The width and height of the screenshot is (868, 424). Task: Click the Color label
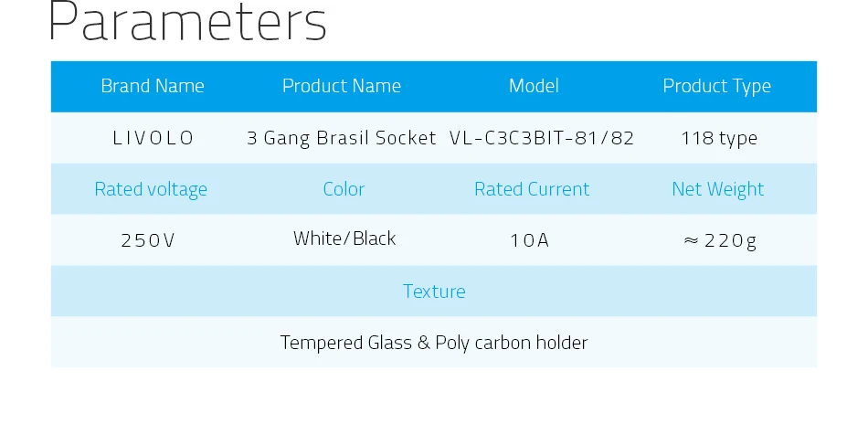344,189
